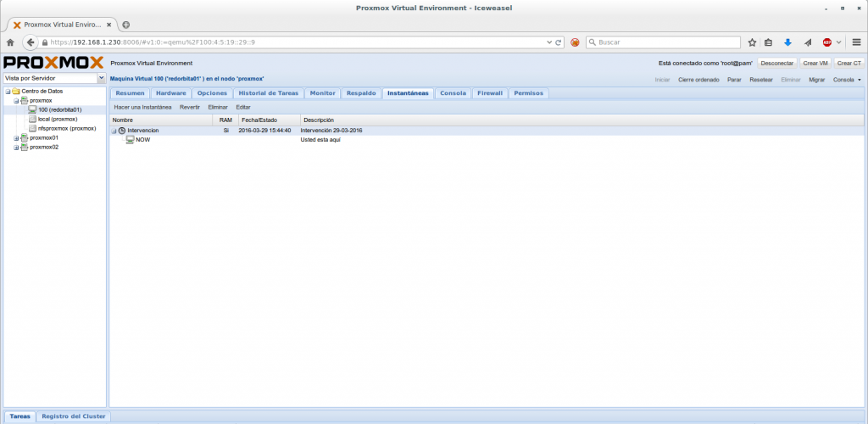Open the Registro del Cluster tab
This screenshot has width=868, height=424.
[x=74, y=416]
